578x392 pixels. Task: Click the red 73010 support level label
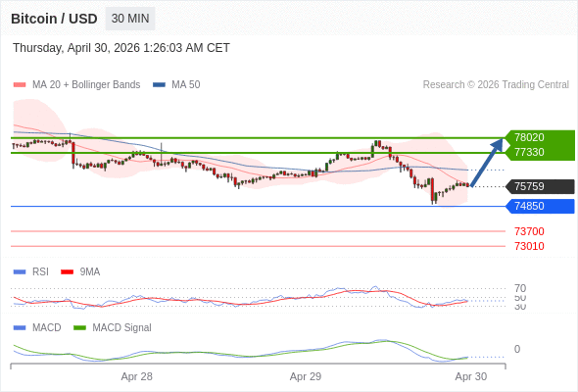tap(529, 246)
